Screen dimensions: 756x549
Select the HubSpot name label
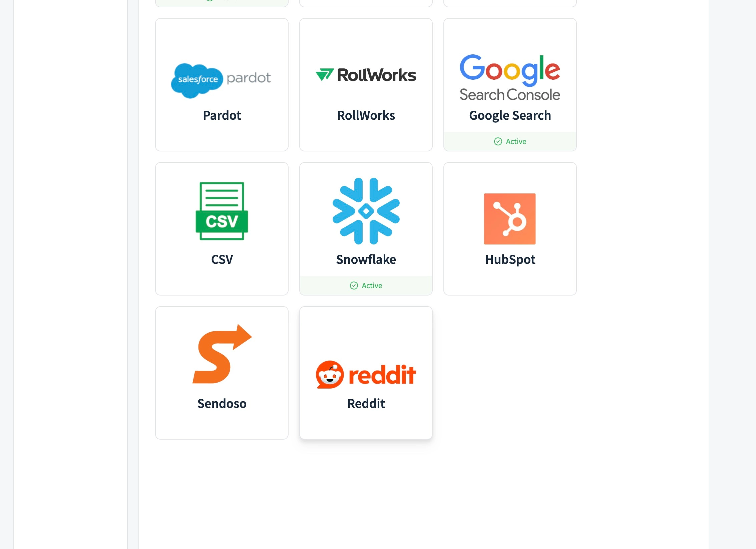coord(510,260)
